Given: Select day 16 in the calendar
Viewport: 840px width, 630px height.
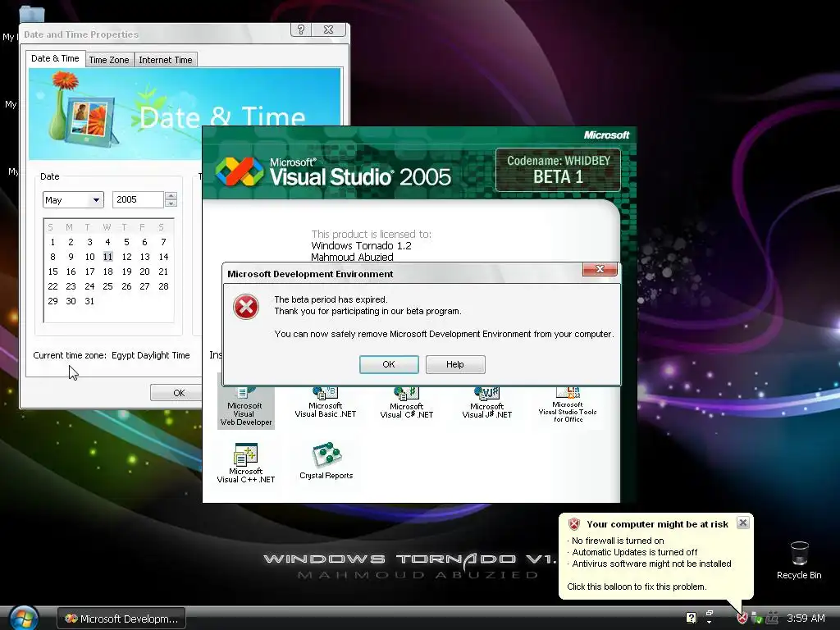Looking at the screenshot, I should tap(71, 272).
